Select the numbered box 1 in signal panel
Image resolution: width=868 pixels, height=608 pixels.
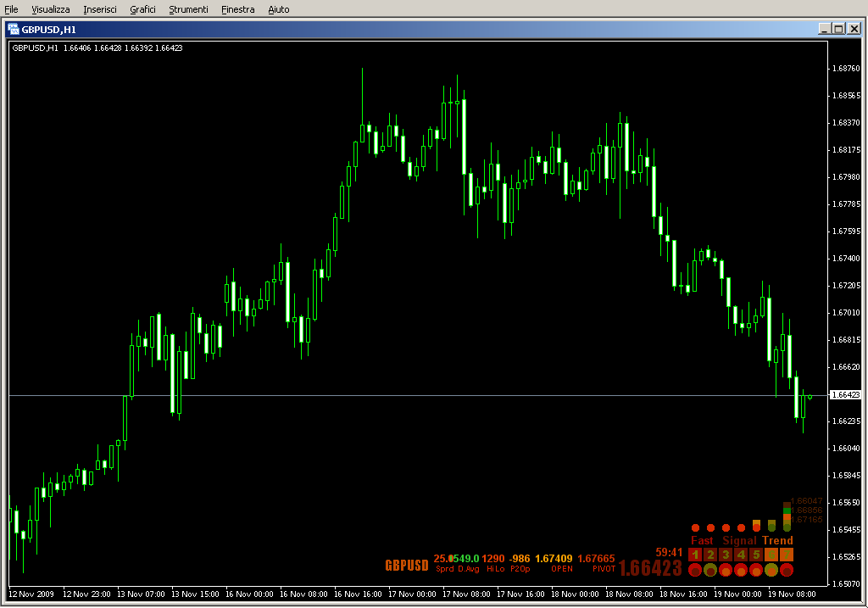696,555
